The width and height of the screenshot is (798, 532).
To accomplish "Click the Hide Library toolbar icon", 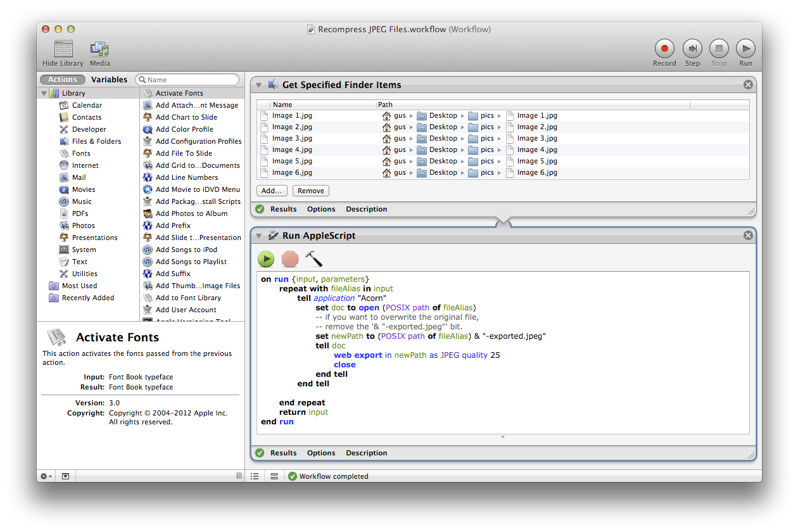I will coord(63,49).
